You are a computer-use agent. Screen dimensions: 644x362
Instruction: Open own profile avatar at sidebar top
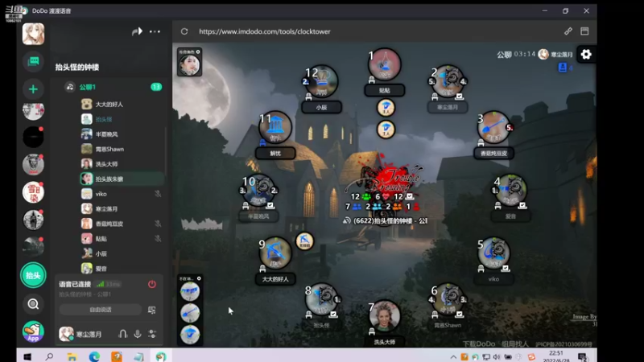tap(33, 34)
